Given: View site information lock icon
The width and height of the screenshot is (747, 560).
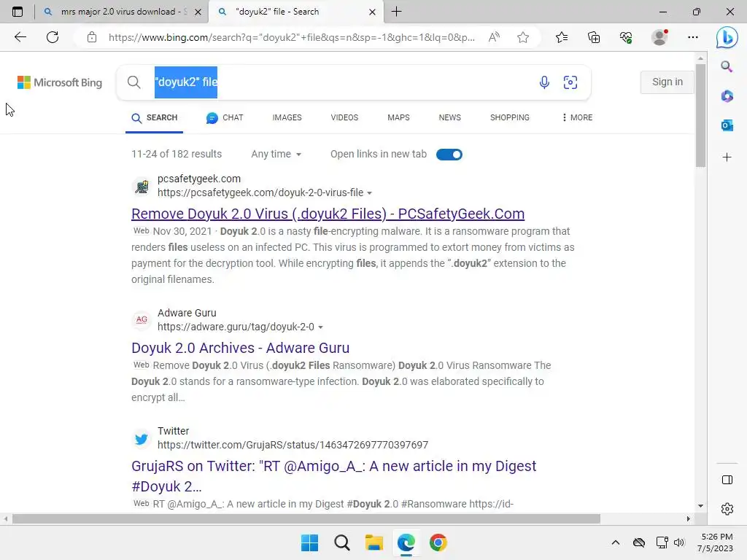Looking at the screenshot, I should point(92,37).
